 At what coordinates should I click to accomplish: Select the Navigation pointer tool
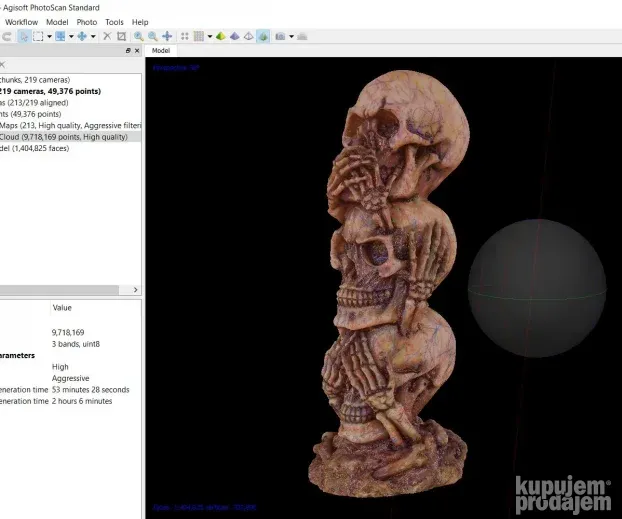pos(24,37)
